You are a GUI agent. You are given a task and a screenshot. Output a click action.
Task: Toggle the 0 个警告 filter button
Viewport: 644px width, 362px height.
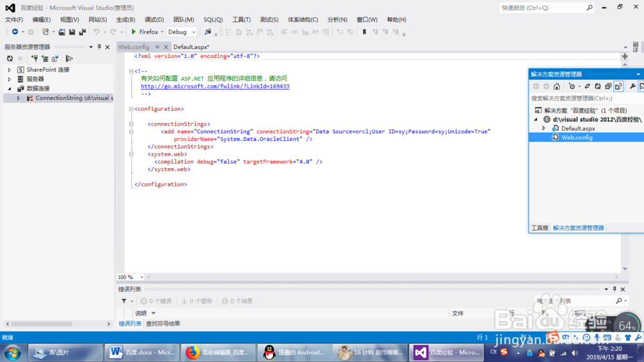(196, 301)
